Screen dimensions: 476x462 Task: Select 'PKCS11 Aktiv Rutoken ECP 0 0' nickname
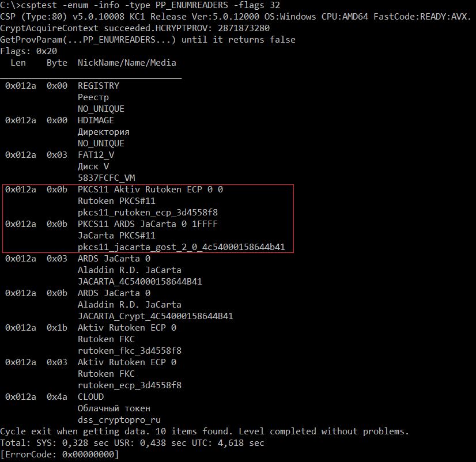coord(150,190)
